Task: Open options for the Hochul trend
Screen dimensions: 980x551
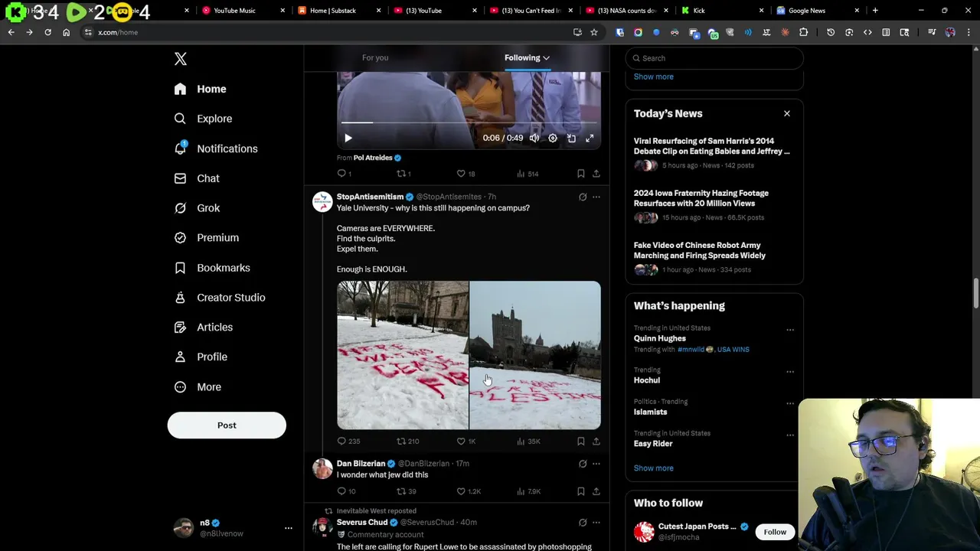Action: pos(790,372)
